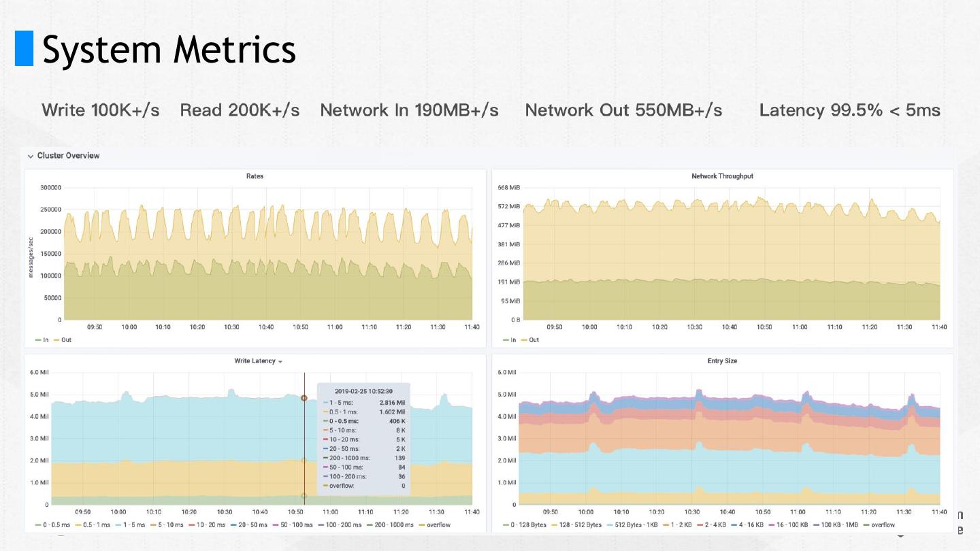This screenshot has height=551, width=980.
Task: Open the Rates panel title menu
Action: click(255, 176)
